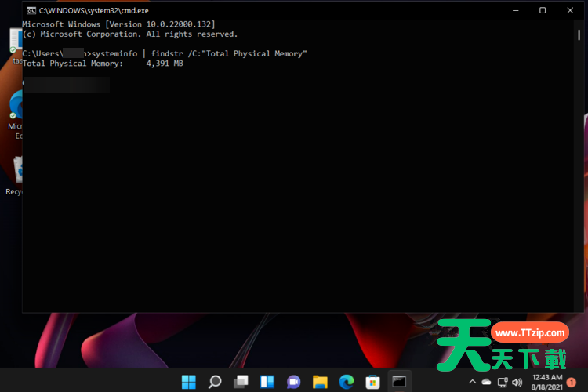The height and width of the screenshot is (392, 588).
Task: Click the cmd.exe window title text
Action: [x=94, y=10]
